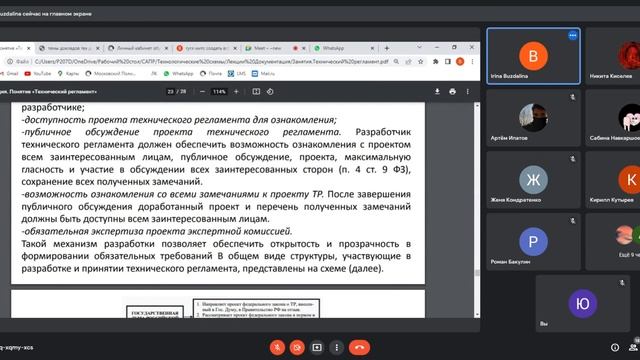Image resolution: width=640 pixels, height=360 pixels.
Task: Open Chrome three-dot menu
Action: tap(472, 62)
